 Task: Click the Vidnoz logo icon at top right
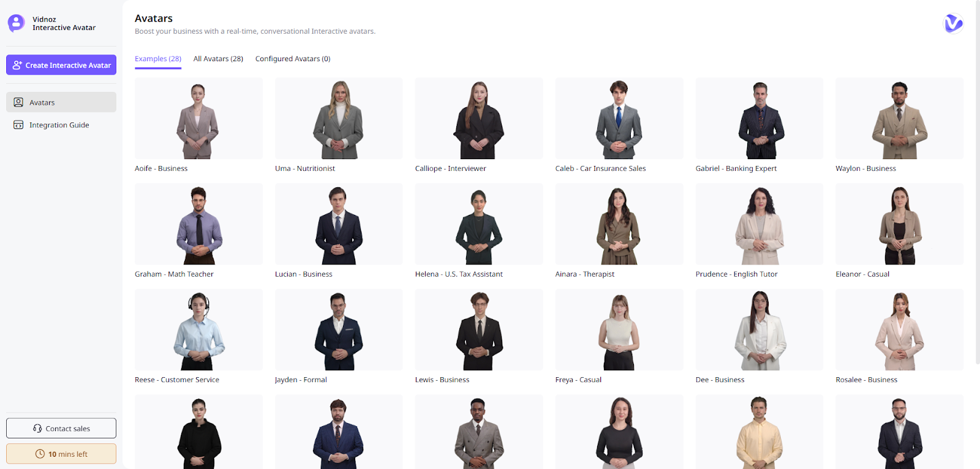(x=953, y=23)
